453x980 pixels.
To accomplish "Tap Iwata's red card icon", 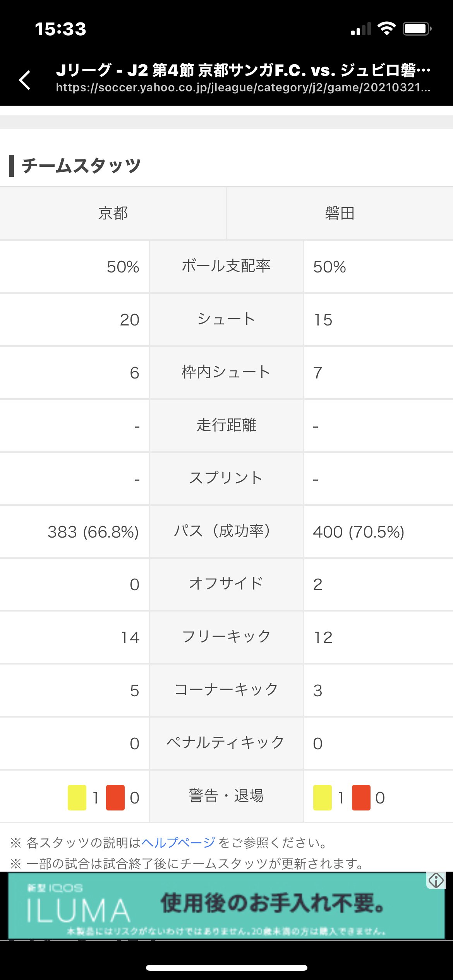I will (361, 797).
